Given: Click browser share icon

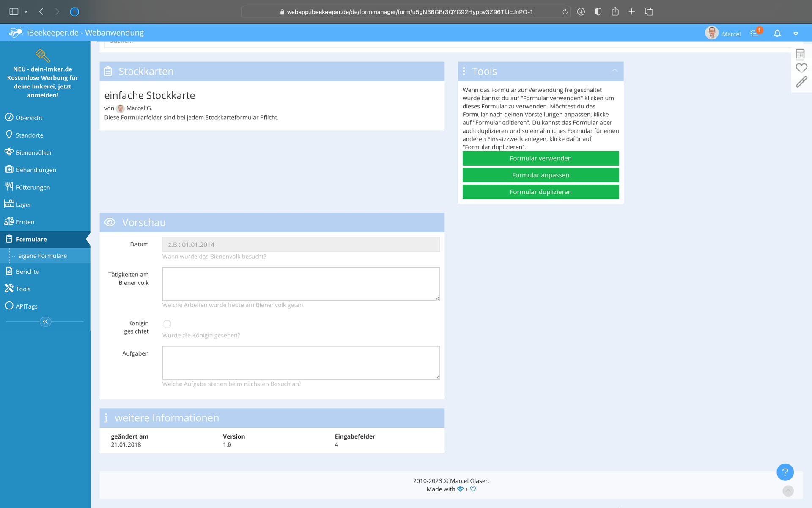Looking at the screenshot, I should pos(615,11).
